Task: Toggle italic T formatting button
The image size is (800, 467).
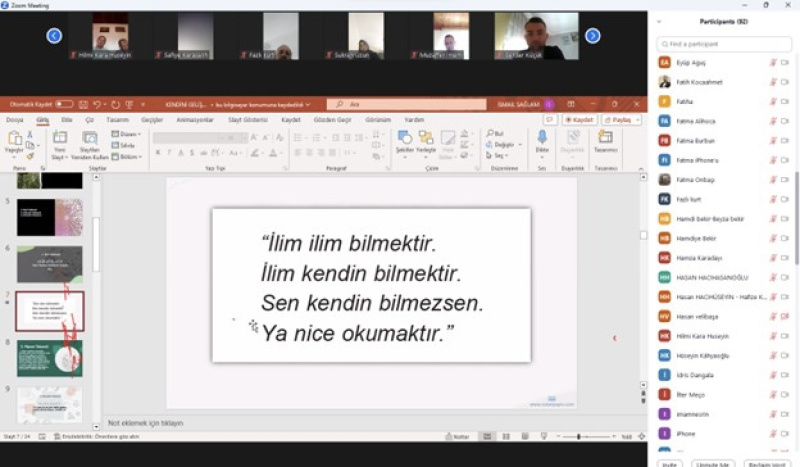Action: 169,153
